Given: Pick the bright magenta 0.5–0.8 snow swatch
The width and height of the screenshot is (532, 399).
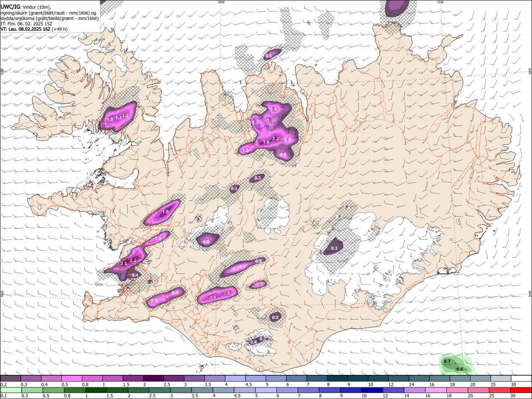Looking at the screenshot, I should [x=71, y=378].
